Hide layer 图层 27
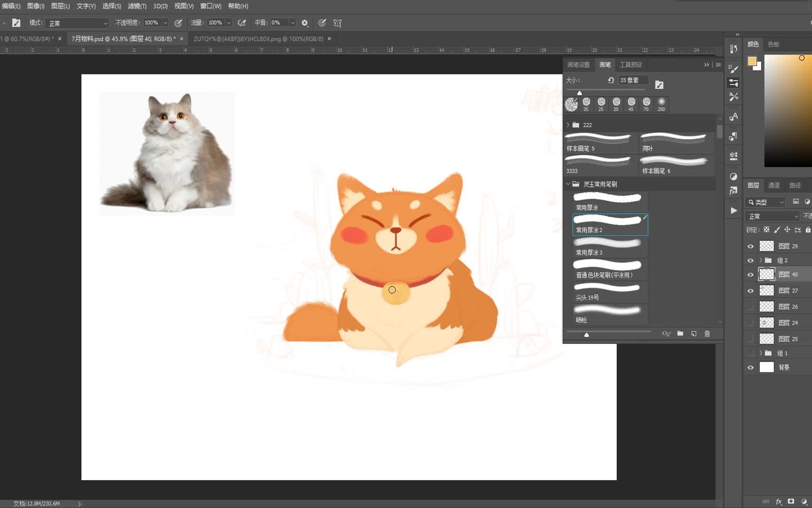This screenshot has height=508, width=812. [x=750, y=291]
